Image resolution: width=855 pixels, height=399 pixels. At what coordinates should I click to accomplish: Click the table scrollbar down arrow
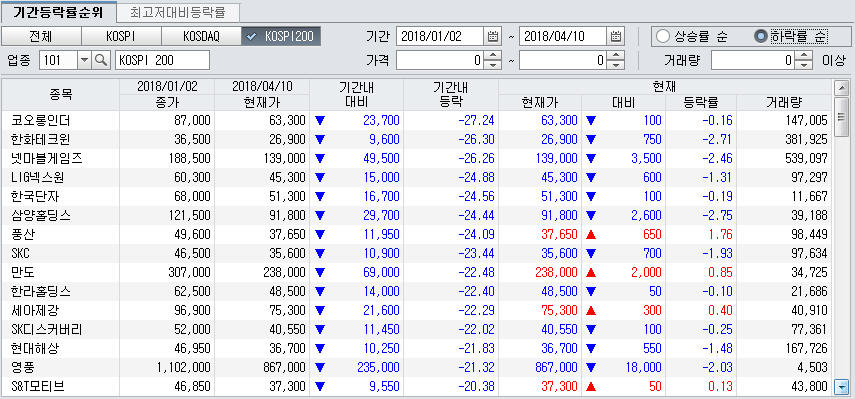click(841, 388)
